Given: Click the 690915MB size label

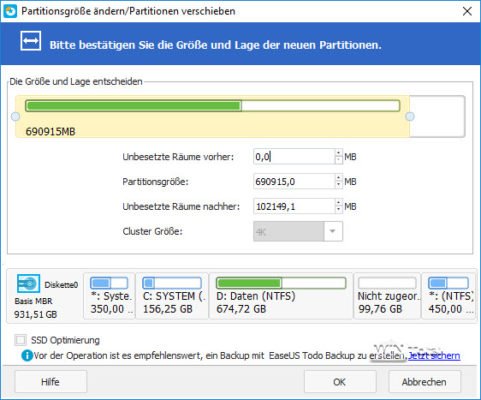Looking at the screenshot, I should coord(50,131).
